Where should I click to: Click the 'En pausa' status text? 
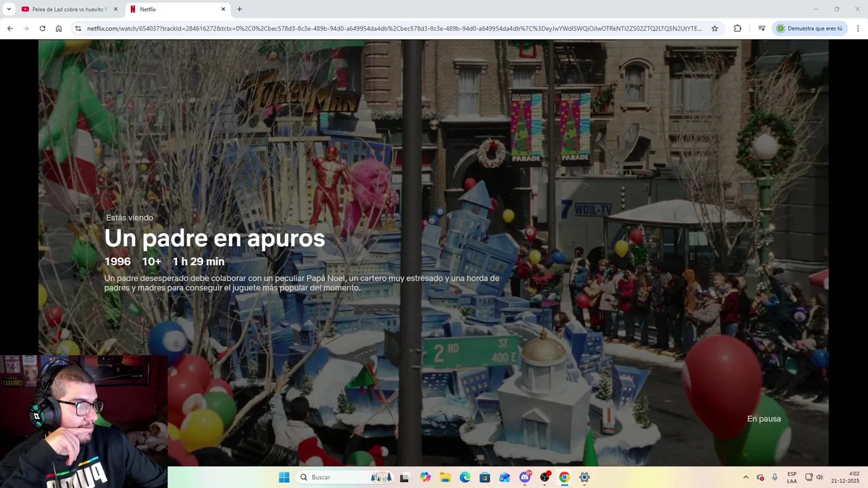tap(764, 419)
